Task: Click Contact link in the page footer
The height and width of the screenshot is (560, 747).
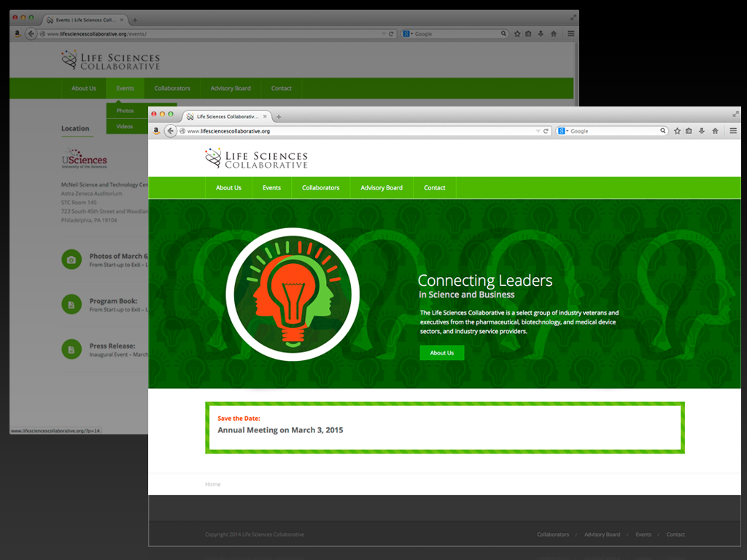Action: click(x=676, y=534)
